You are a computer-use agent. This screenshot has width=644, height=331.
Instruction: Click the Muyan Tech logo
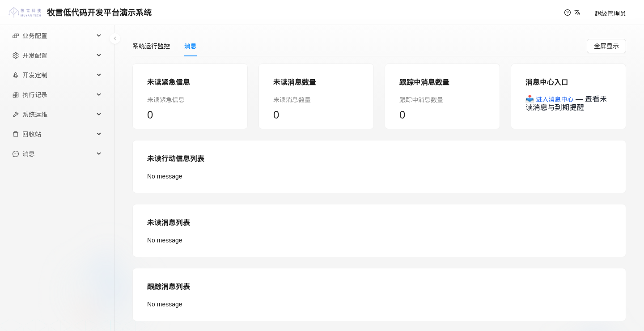tap(25, 13)
